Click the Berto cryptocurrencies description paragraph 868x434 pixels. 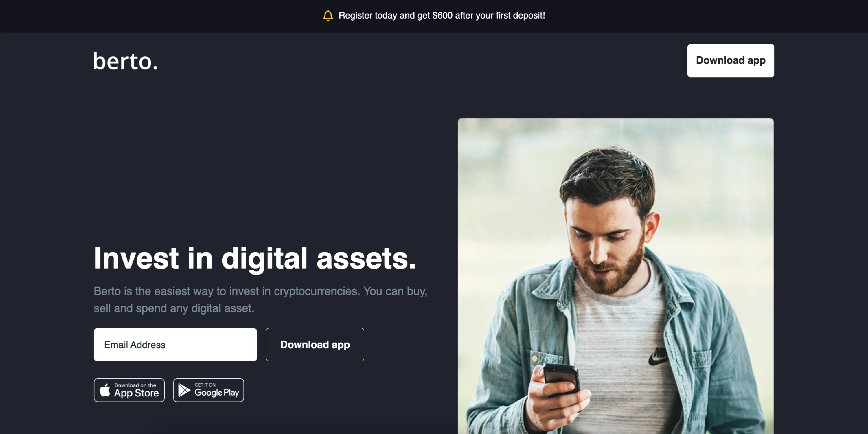[260, 299]
